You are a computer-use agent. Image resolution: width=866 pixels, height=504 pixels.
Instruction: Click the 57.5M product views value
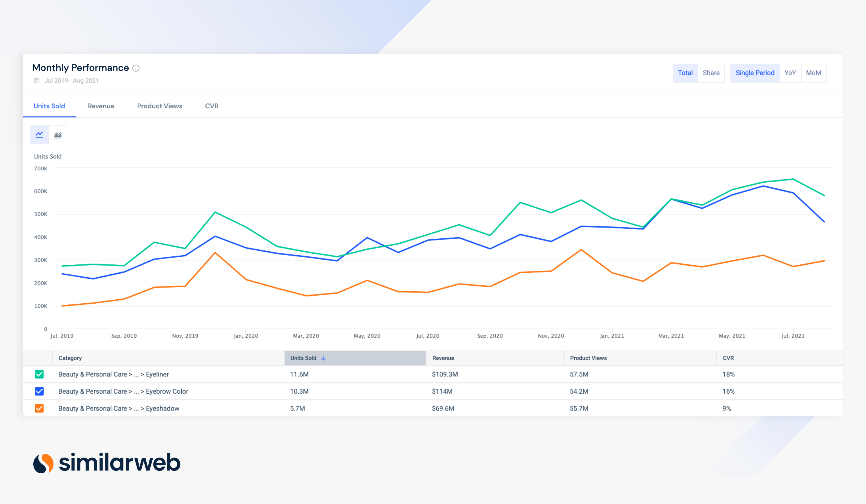(579, 374)
